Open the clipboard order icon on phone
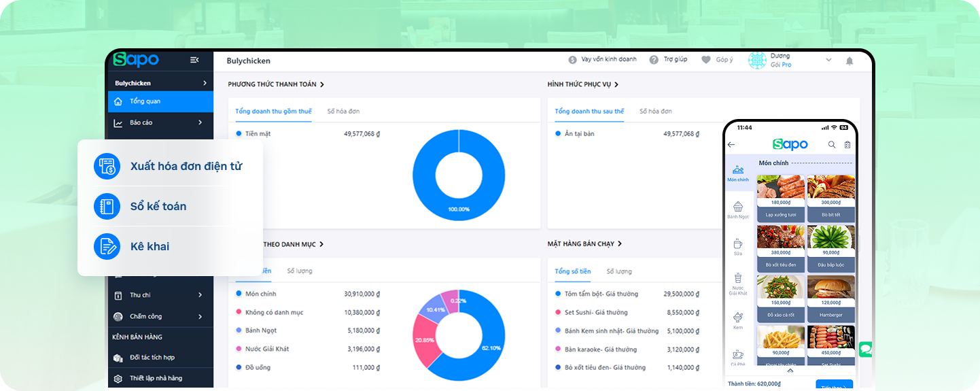The height and width of the screenshot is (391, 980). [x=847, y=144]
